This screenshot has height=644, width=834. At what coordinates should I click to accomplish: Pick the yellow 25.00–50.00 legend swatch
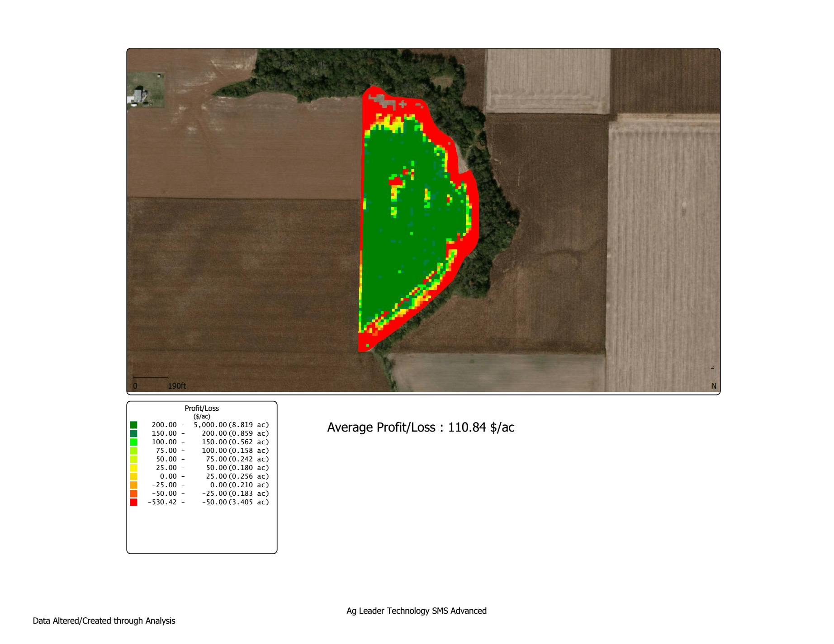pos(133,468)
